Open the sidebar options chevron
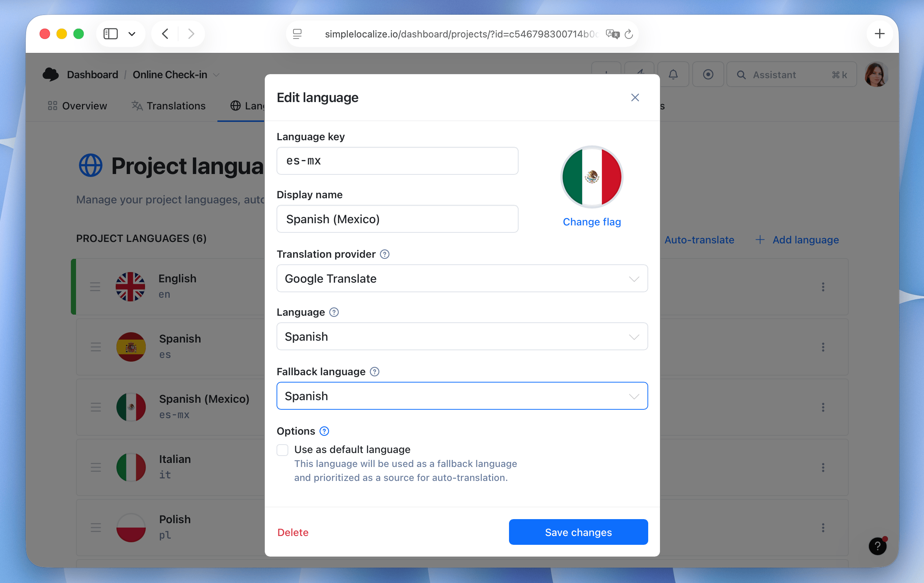 131,34
